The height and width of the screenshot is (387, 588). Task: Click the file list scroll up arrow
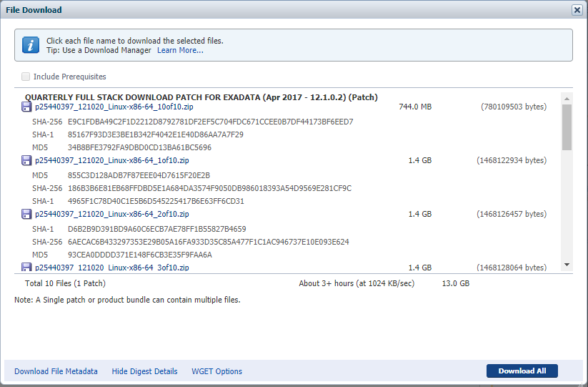567,98
